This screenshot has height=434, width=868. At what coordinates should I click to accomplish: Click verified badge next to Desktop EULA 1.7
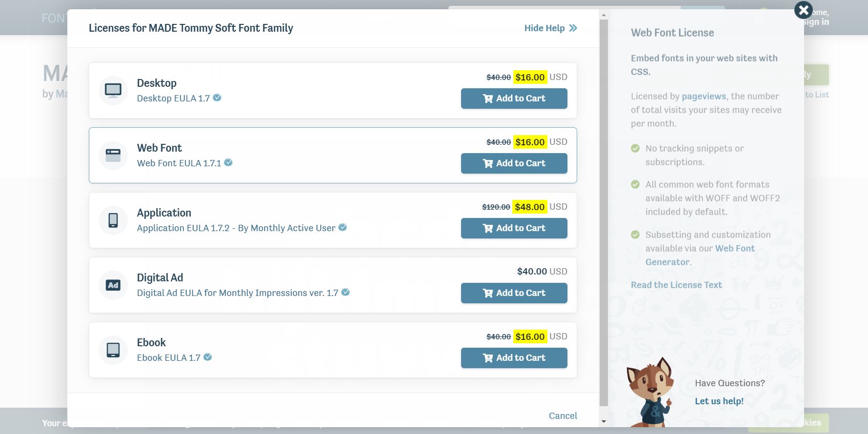pyautogui.click(x=217, y=98)
